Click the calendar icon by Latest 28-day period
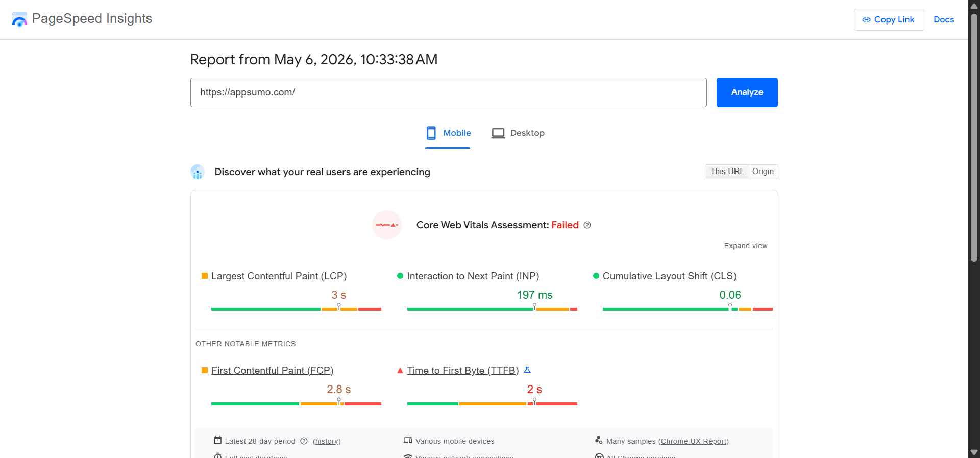This screenshot has height=458, width=980. pos(217,440)
